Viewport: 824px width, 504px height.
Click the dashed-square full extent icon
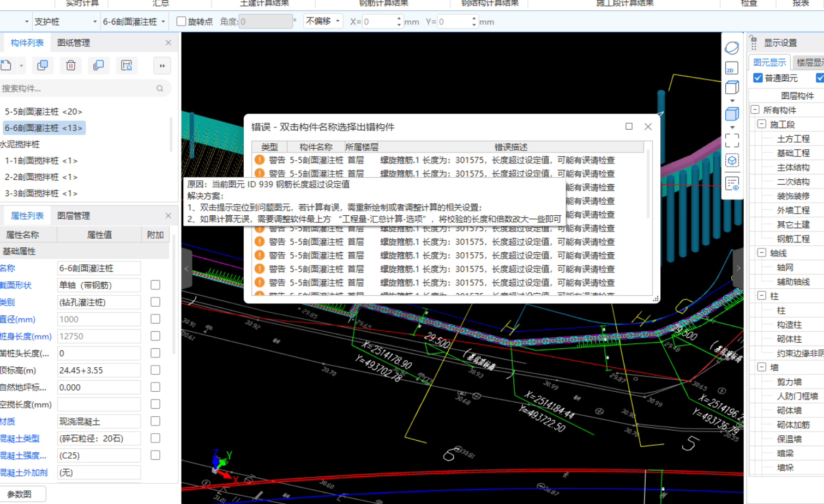point(732,141)
